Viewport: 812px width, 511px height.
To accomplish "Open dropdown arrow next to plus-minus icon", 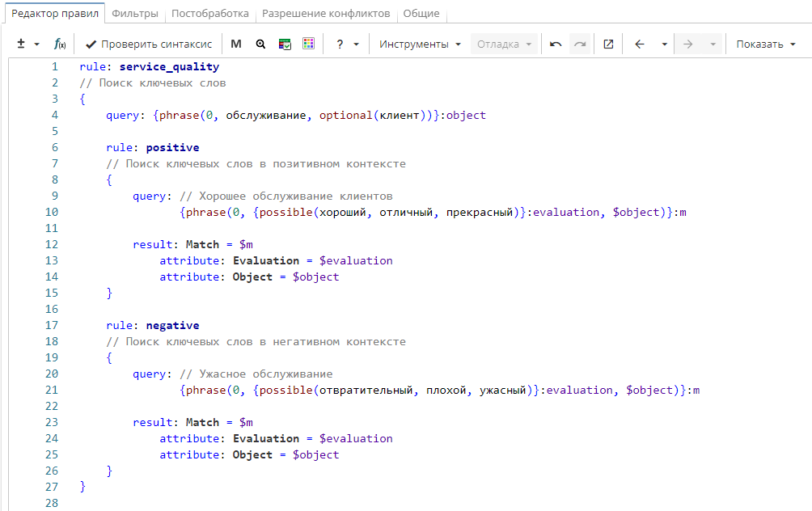I will pos(36,44).
